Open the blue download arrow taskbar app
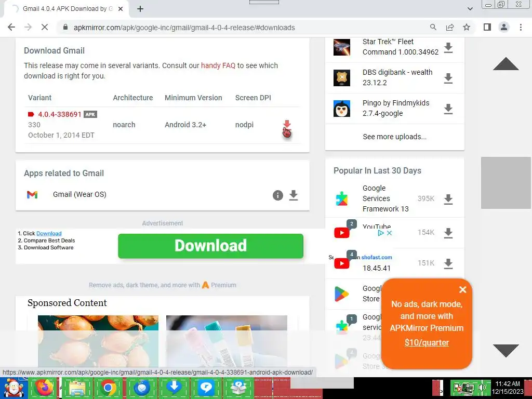 pyautogui.click(x=174, y=388)
